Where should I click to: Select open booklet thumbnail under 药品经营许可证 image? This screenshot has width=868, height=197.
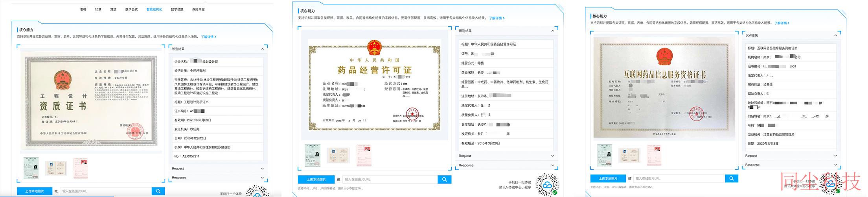click(338, 155)
